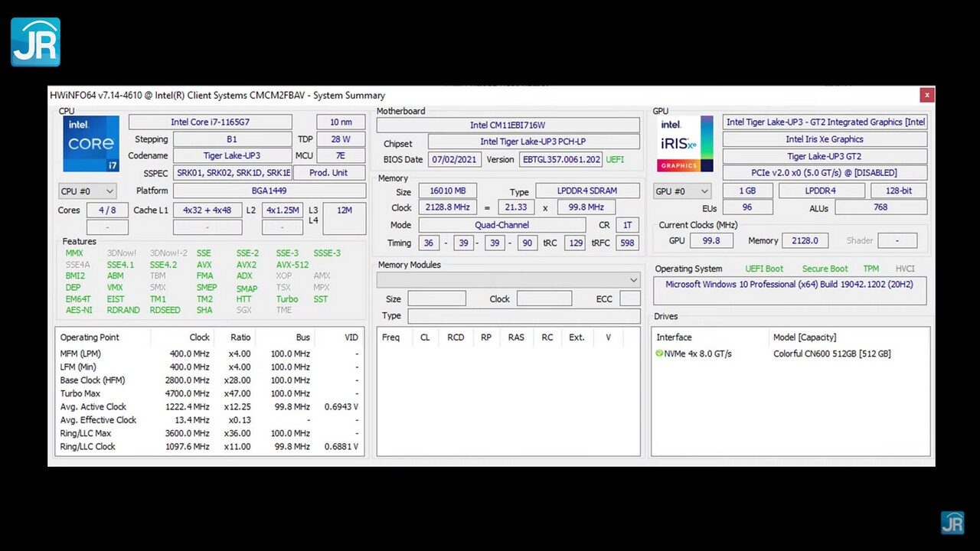980x551 pixels.
Task: Click the Prod. Unit field
Action: pos(328,173)
